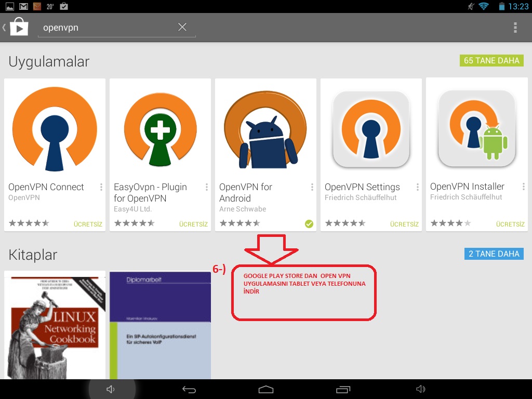Open the Linux Networking Cookbook book cover

point(55,325)
